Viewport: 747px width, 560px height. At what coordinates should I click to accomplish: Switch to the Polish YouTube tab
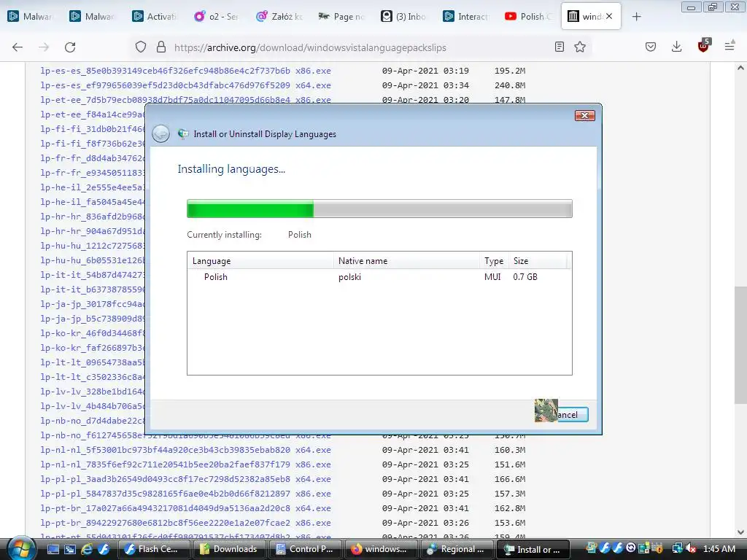pyautogui.click(x=528, y=17)
